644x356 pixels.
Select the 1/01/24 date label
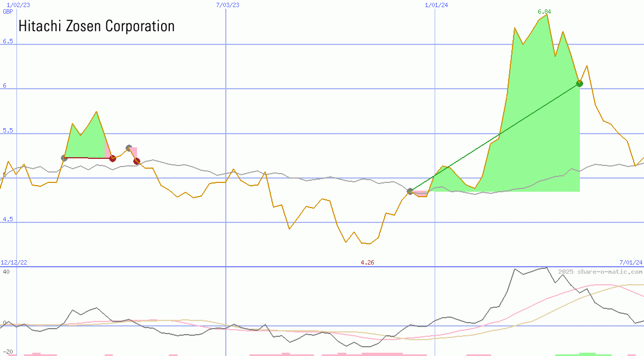[436, 5]
